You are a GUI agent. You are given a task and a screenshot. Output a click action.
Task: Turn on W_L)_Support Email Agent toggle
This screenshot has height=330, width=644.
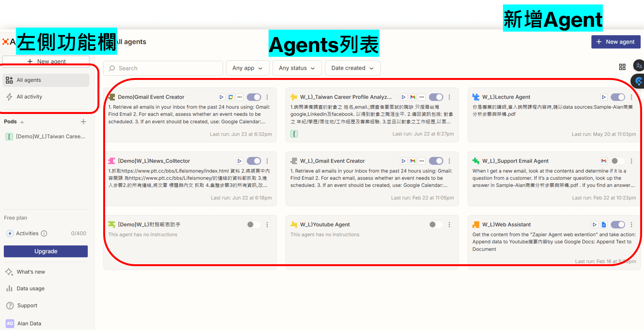click(618, 161)
